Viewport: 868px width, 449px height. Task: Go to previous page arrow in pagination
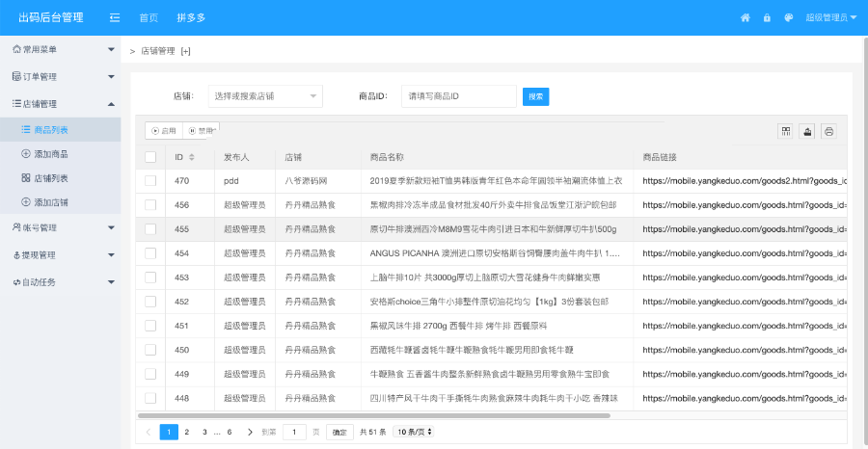148,432
